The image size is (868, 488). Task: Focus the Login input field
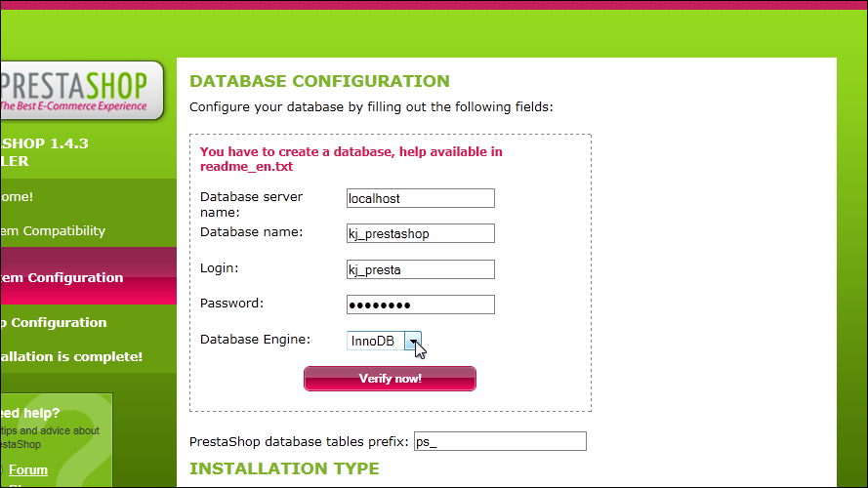coord(421,269)
